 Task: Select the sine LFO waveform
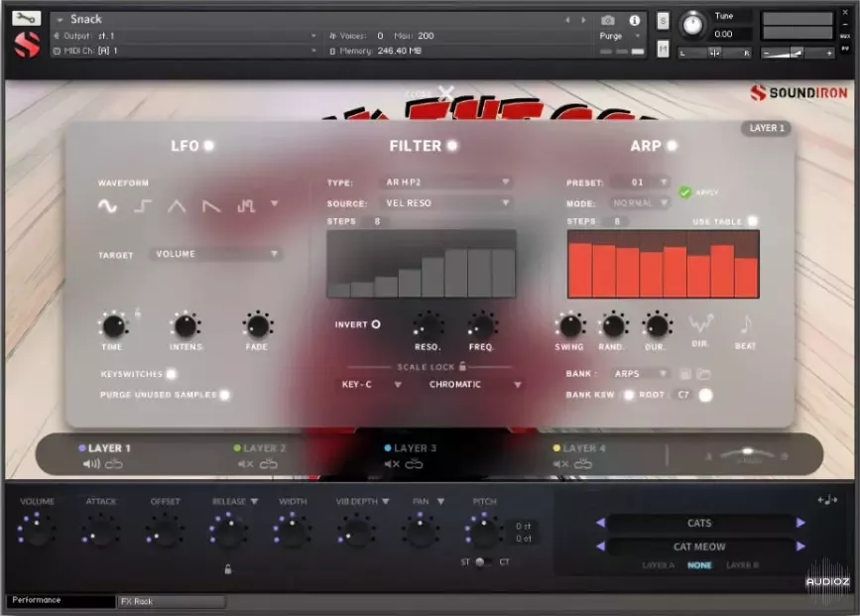click(x=106, y=206)
